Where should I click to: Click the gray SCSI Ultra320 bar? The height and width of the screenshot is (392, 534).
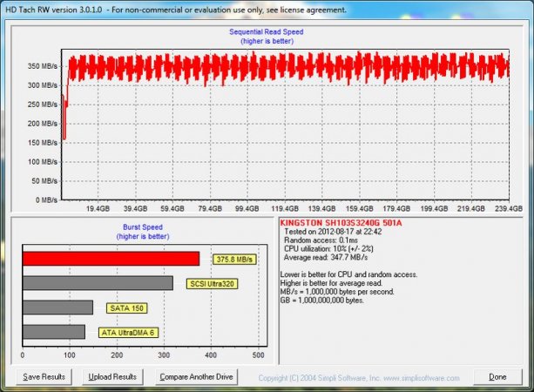pyautogui.click(x=98, y=283)
